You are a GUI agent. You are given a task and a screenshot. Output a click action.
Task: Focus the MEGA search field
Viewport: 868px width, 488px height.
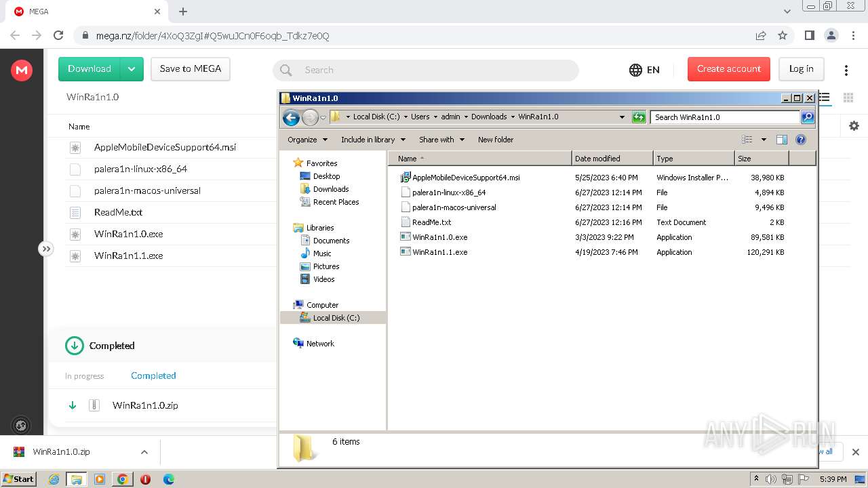point(426,70)
